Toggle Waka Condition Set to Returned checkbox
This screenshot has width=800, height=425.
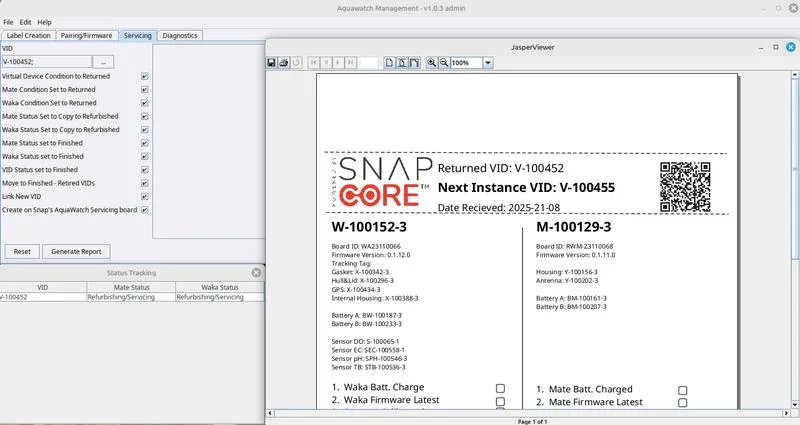(145, 103)
